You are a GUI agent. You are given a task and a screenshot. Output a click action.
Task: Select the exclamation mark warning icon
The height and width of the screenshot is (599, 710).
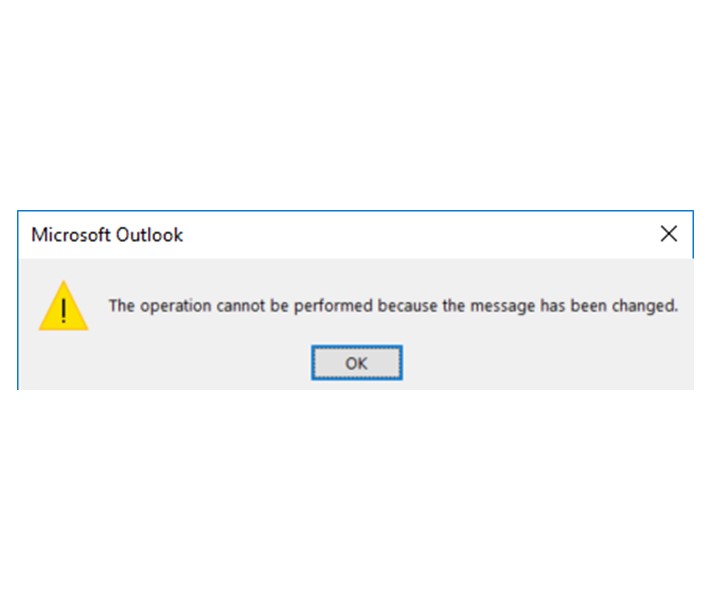tap(63, 307)
